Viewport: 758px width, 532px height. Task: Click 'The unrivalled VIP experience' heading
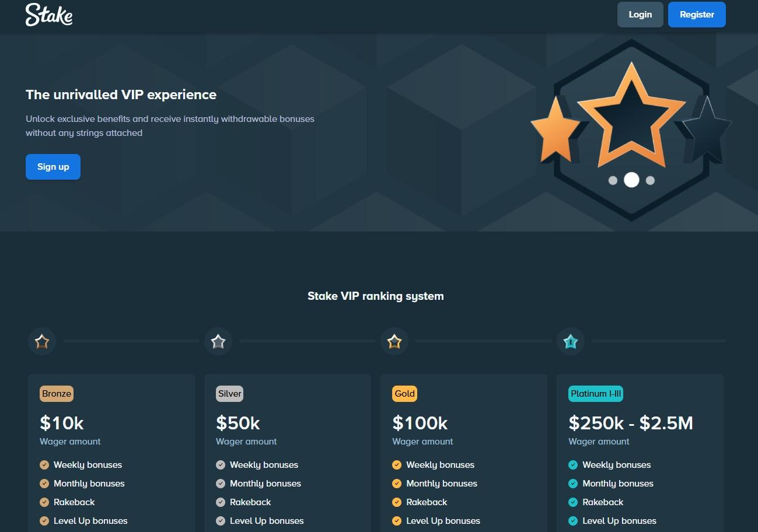[x=121, y=94]
